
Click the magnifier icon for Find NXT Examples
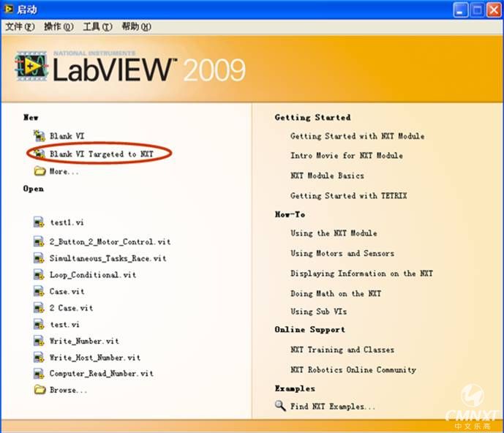click(x=280, y=406)
